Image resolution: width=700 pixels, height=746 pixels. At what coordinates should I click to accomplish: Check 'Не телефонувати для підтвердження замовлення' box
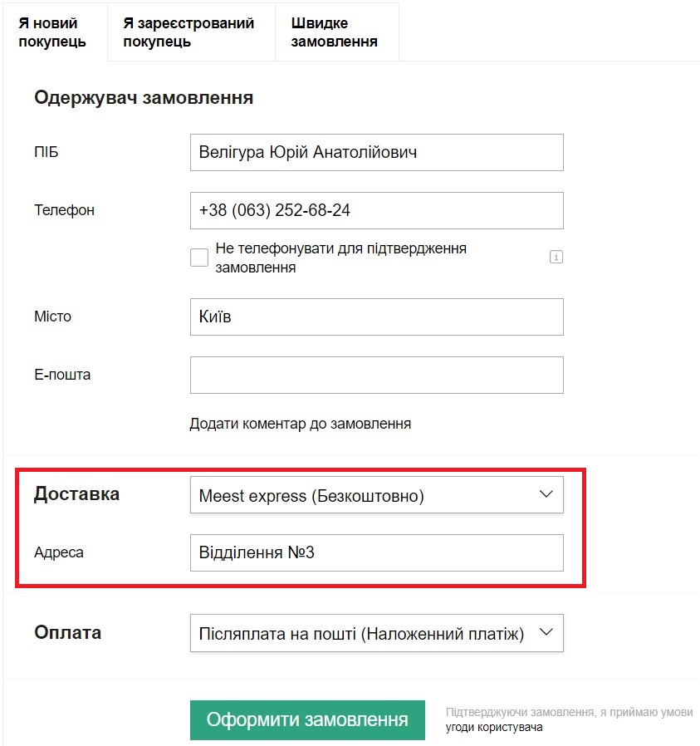(x=198, y=258)
